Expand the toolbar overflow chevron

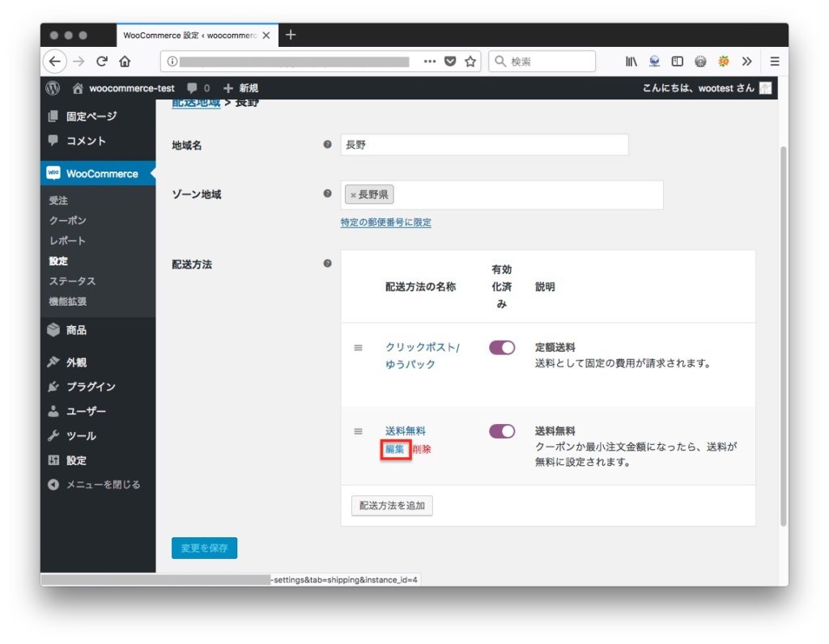click(746, 61)
